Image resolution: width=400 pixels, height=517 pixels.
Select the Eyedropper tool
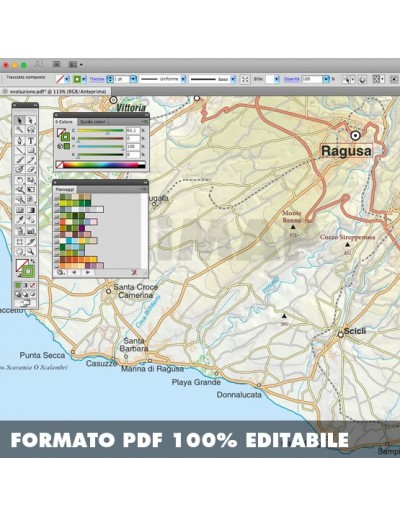pyautogui.click(x=20, y=220)
